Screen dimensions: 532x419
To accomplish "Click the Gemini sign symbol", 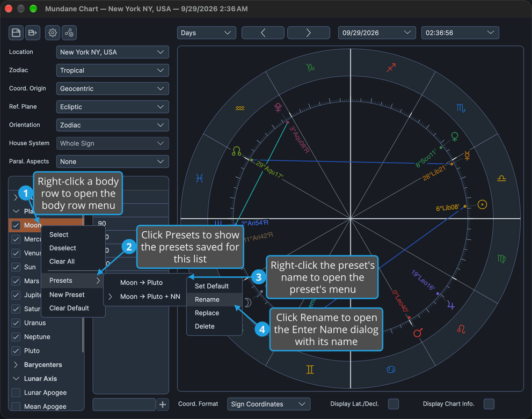I will (310, 370).
